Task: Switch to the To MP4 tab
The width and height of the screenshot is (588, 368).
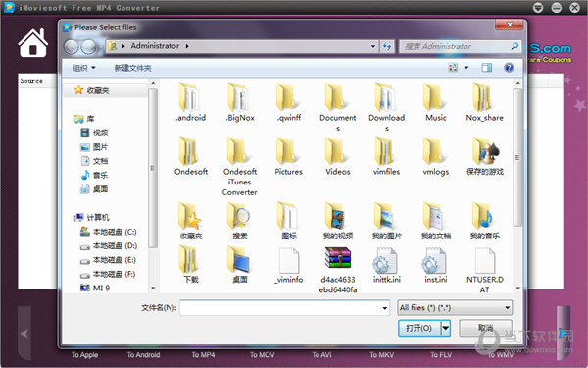Action: 203,355
